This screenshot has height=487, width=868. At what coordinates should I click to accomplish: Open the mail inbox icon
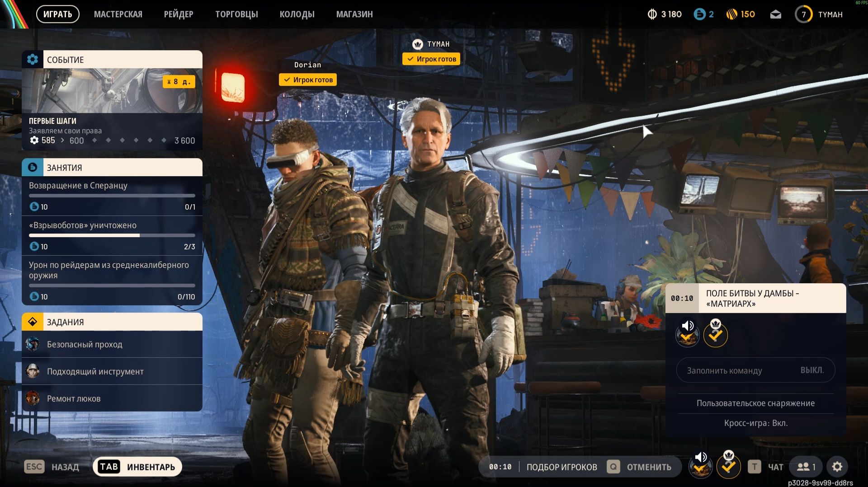pyautogui.click(x=776, y=14)
